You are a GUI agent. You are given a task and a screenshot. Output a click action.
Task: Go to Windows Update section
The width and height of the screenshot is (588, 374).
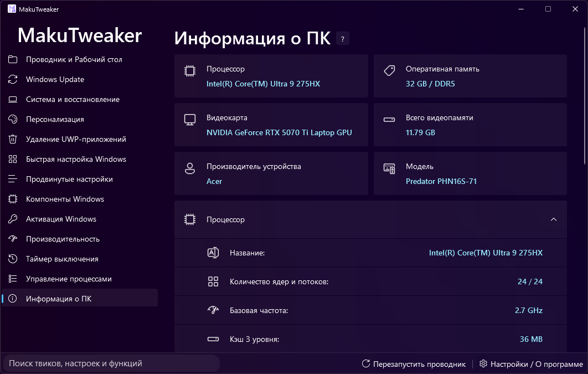pyautogui.click(x=80, y=79)
